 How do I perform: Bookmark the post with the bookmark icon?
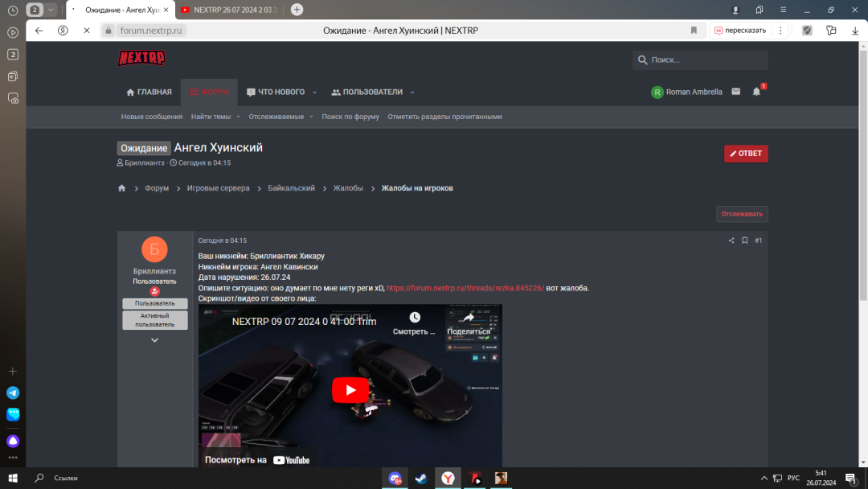745,240
